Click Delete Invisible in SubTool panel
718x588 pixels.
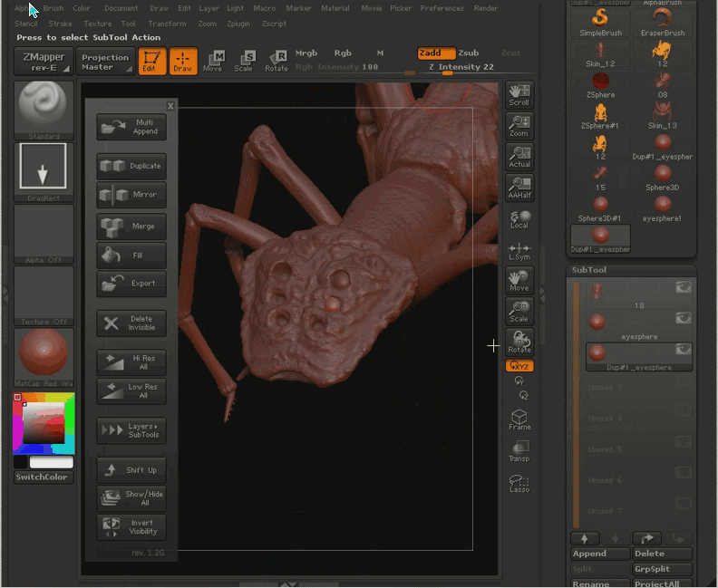(x=131, y=323)
